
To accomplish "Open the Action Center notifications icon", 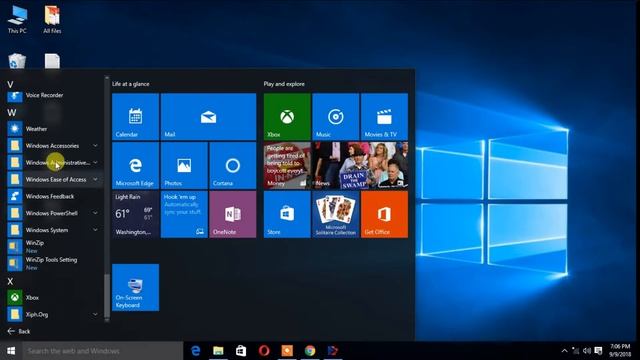I will (598, 351).
